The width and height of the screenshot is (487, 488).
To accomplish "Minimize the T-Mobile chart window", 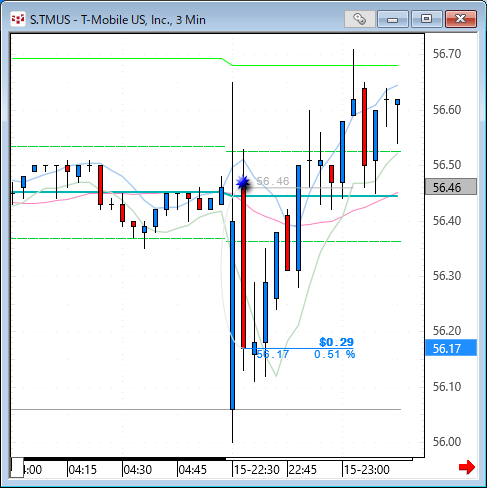I will click(393, 19).
